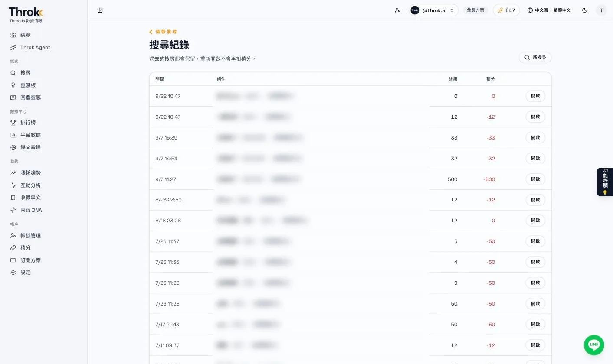Open 排行榜 trophy icon

(x=13, y=123)
